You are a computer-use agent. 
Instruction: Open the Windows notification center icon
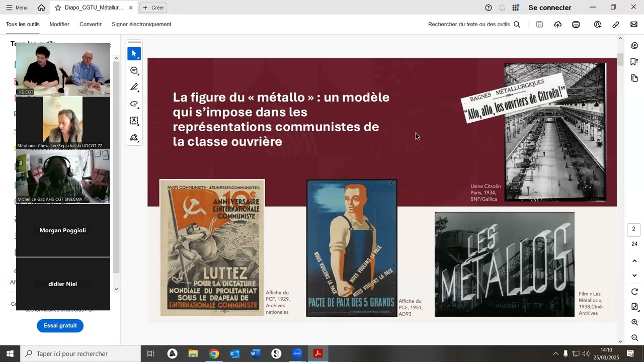(x=630, y=353)
